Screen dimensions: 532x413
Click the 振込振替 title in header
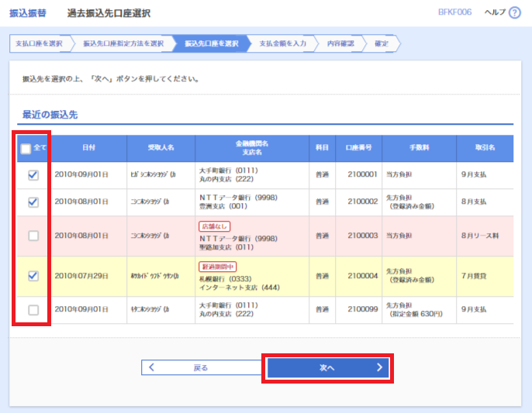click(27, 13)
